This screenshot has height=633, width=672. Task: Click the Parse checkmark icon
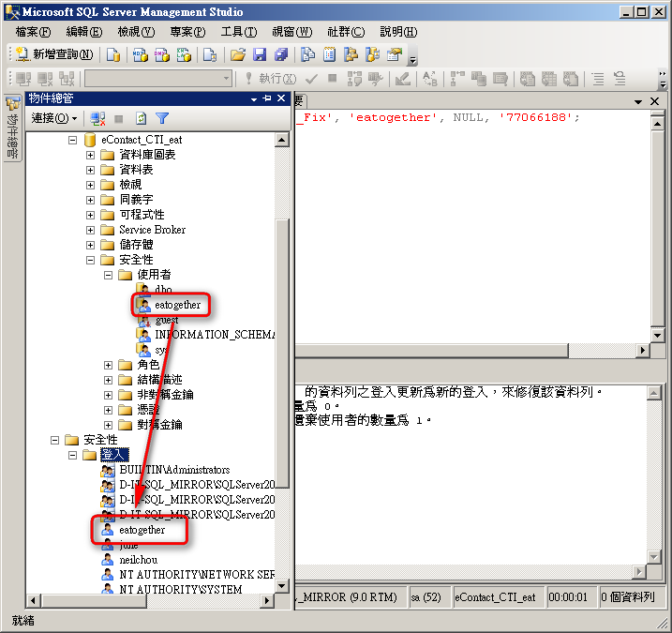tap(311, 79)
